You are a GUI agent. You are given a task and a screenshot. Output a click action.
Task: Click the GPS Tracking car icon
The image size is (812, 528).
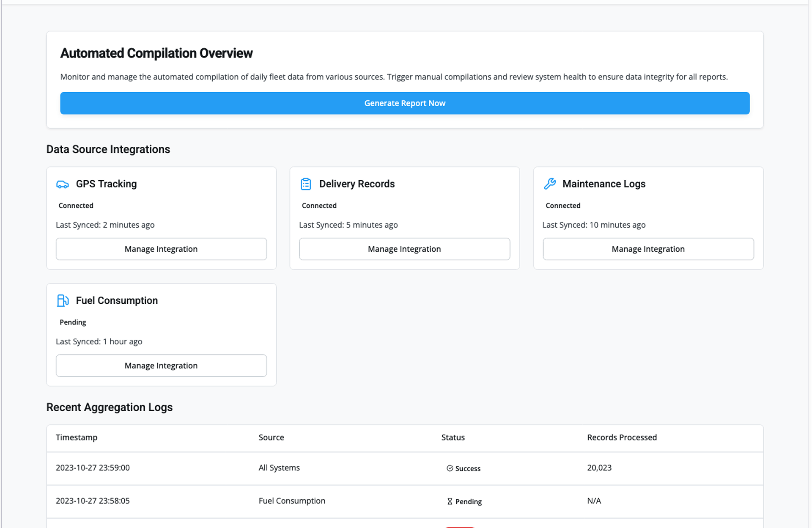(x=63, y=184)
